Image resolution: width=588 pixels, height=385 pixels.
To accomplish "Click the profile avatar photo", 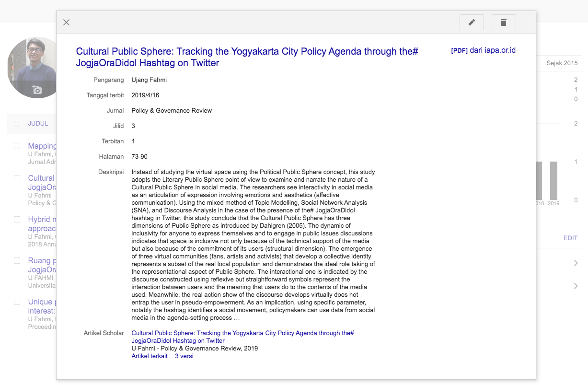I will [32, 68].
